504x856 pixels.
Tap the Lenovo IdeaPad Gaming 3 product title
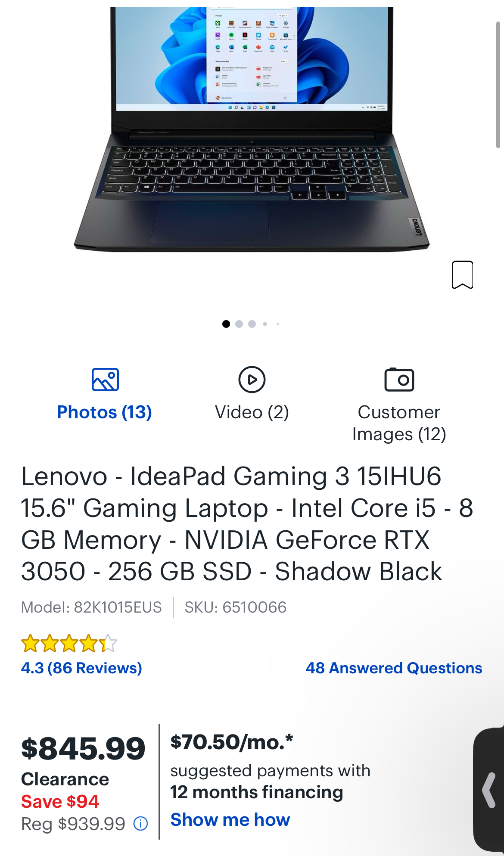[247, 524]
